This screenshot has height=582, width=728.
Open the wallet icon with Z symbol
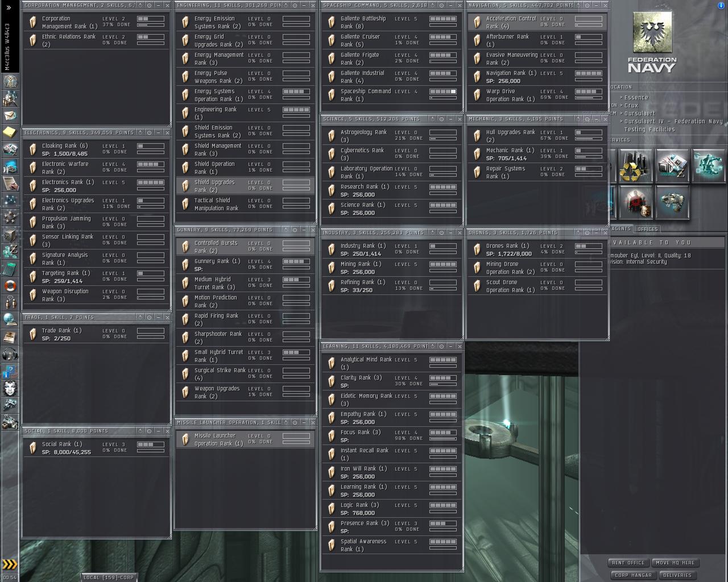(x=10, y=251)
